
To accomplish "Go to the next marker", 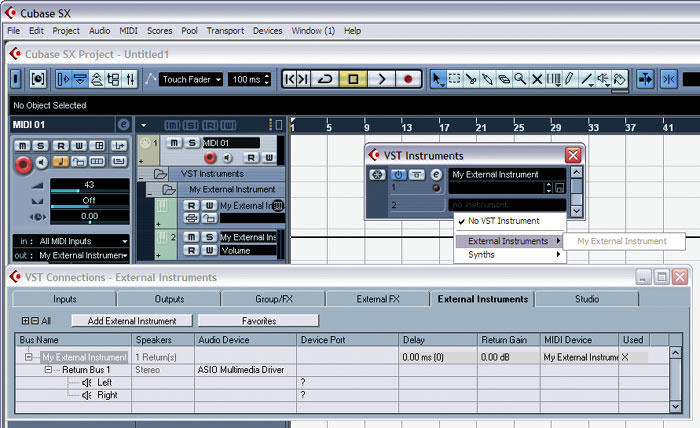I will pyautogui.click(x=303, y=79).
